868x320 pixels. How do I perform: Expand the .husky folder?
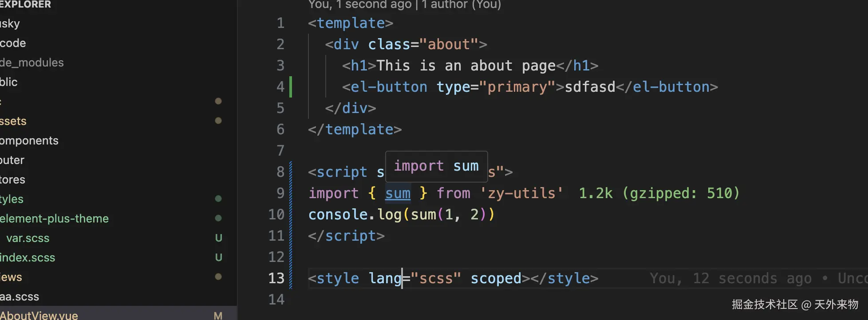tap(10, 23)
